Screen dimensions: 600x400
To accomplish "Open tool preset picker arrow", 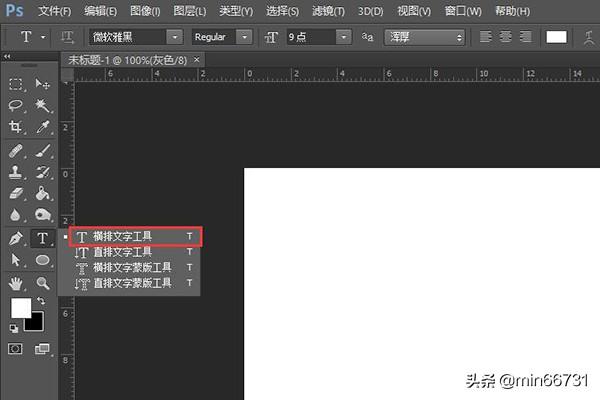I will (43, 37).
